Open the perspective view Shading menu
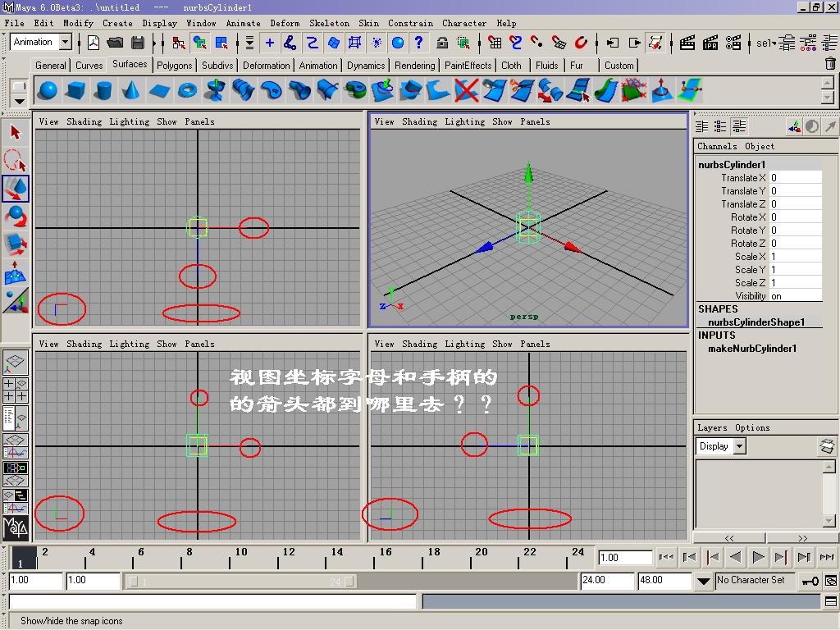The width and height of the screenshot is (840, 630). (419, 121)
